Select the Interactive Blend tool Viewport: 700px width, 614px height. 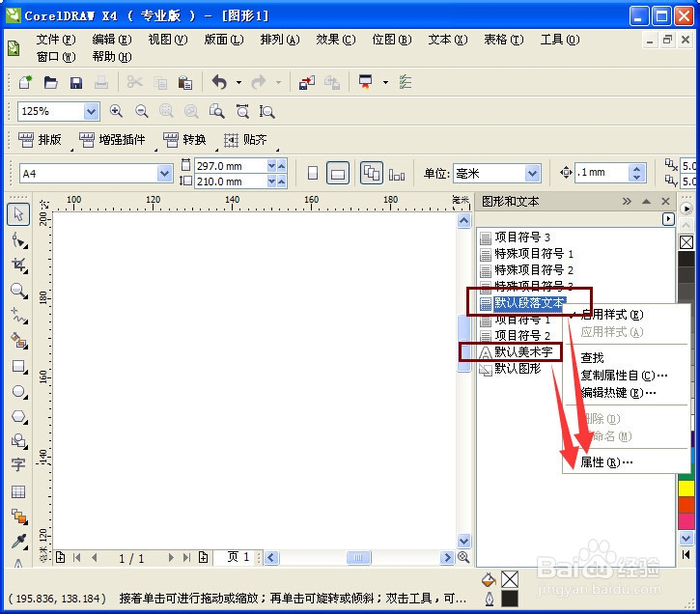click(x=18, y=516)
